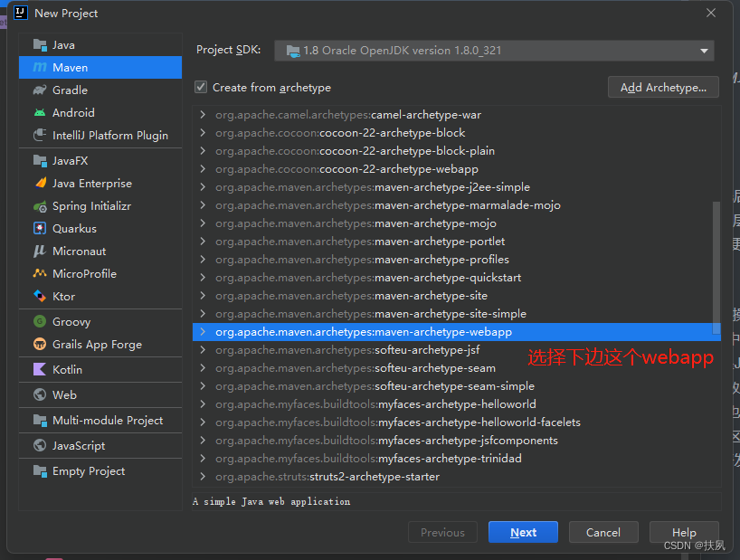Click the Java Enterprise flame icon
This screenshot has height=560, width=740.
[40, 183]
